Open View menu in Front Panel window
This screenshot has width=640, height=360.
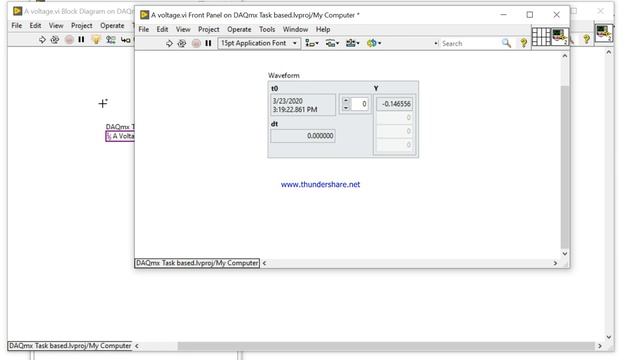183,29
